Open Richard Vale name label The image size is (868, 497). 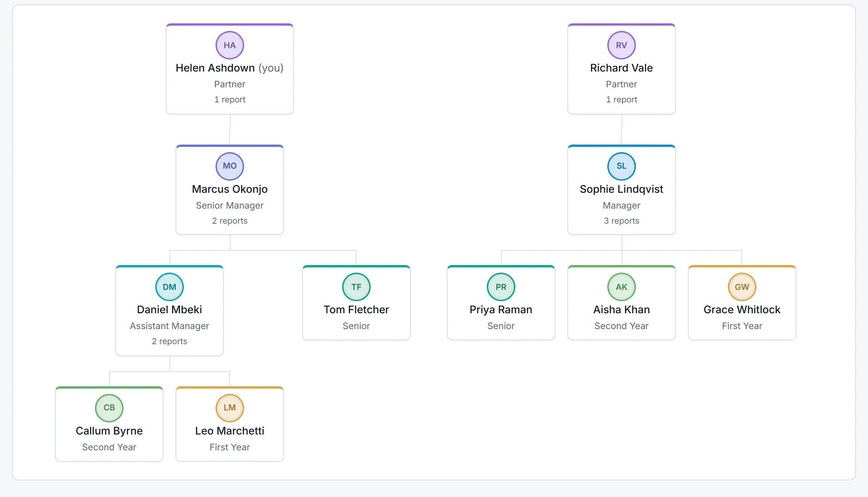[622, 68]
